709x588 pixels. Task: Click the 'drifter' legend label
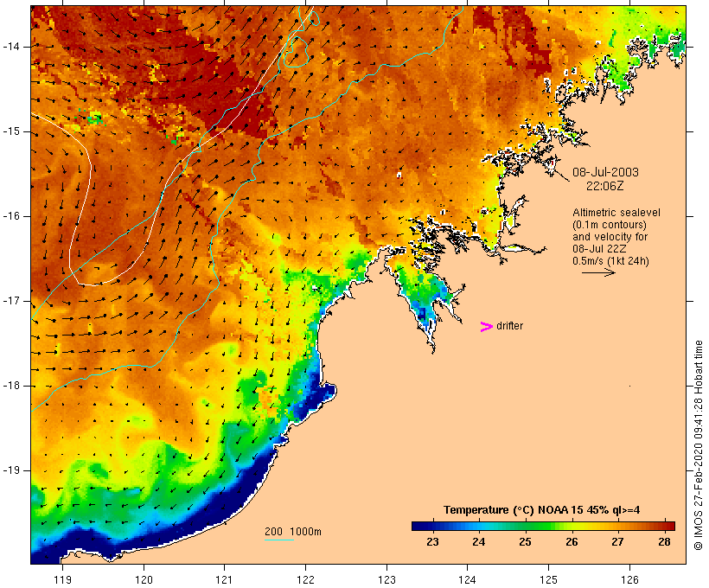(x=509, y=326)
